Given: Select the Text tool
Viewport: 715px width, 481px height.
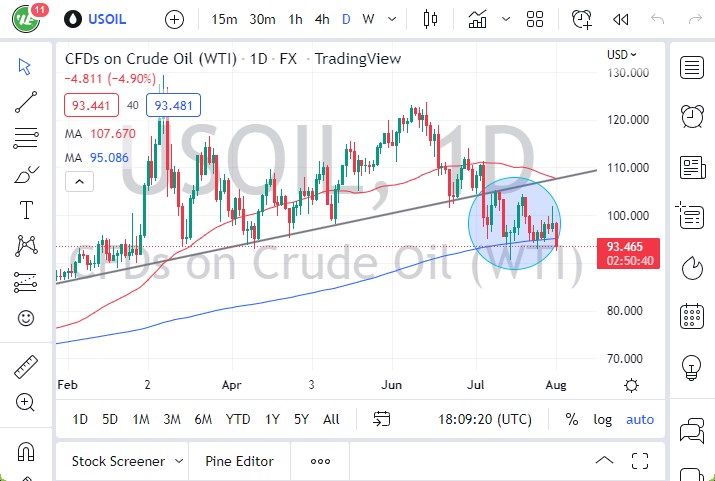Looking at the screenshot, I should [x=26, y=209].
